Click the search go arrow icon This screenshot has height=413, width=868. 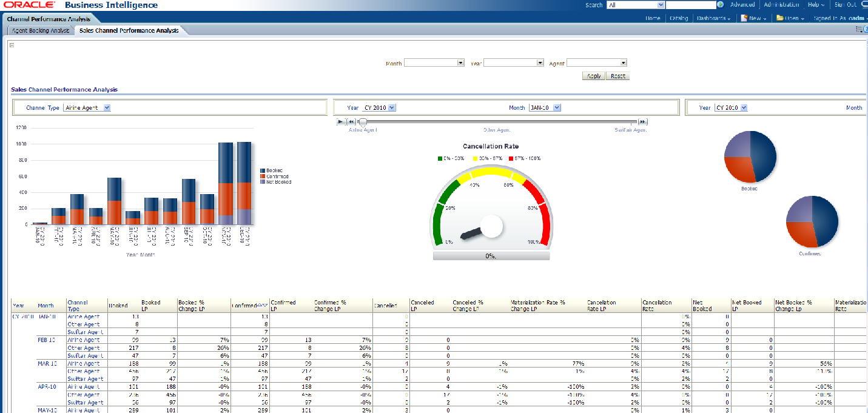[720, 5]
